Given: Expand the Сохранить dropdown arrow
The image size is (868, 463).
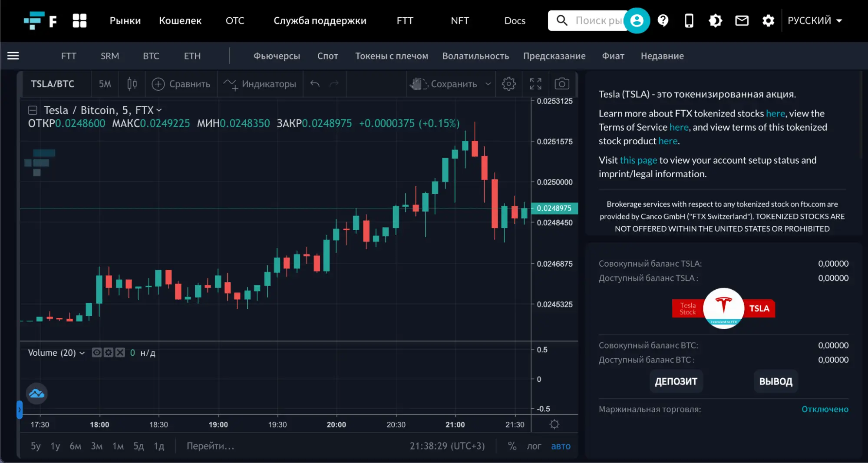Looking at the screenshot, I should (x=488, y=84).
